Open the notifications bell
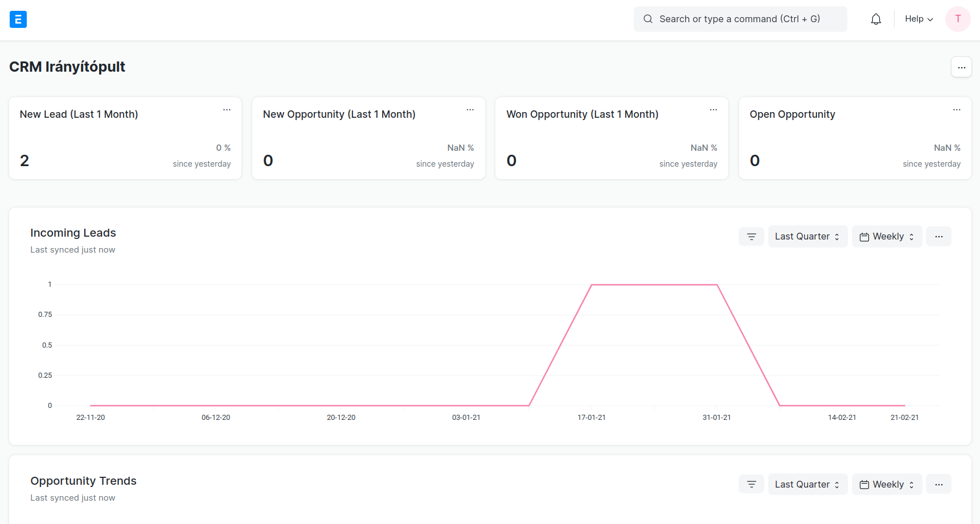The height and width of the screenshot is (524, 980). pyautogui.click(x=876, y=19)
